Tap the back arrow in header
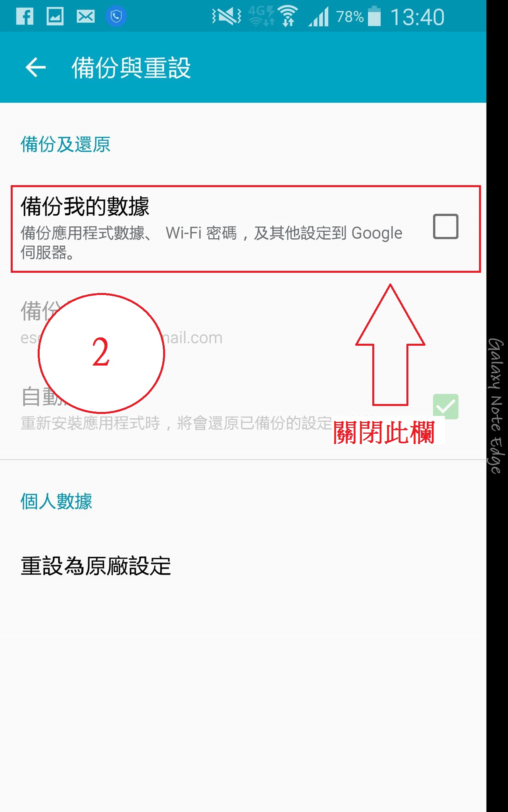 click(36, 67)
